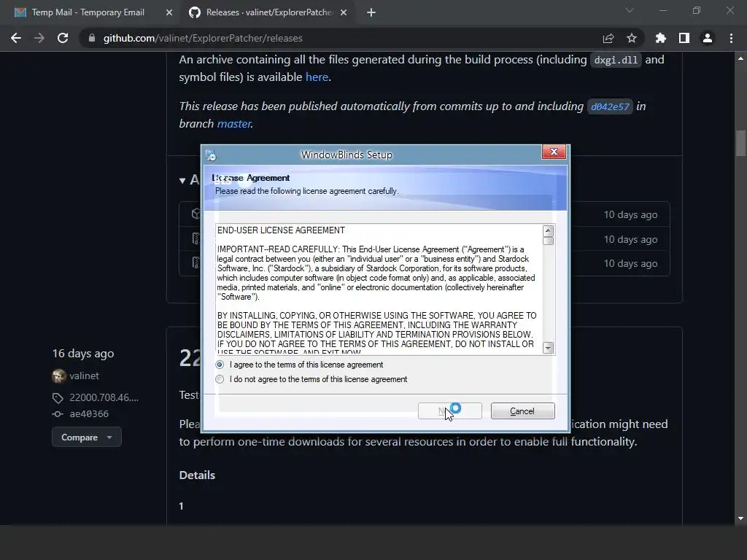
Task: Close the ExplorerPatcher Releases tab
Action: (344, 12)
